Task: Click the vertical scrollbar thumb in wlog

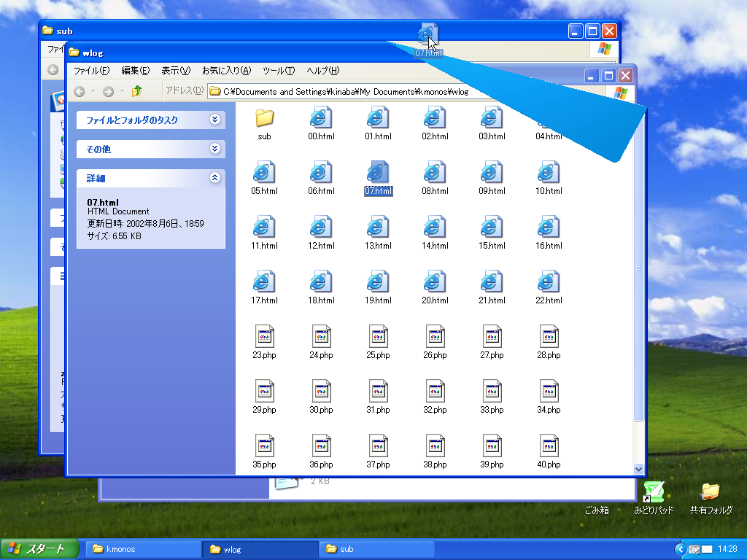Action: [639, 268]
